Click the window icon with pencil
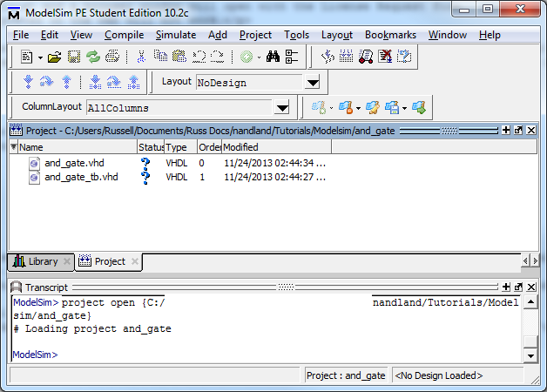 click(373, 107)
